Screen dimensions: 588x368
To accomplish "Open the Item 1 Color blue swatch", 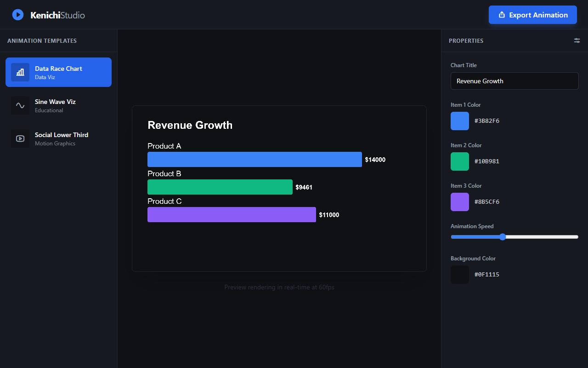I will [460, 121].
